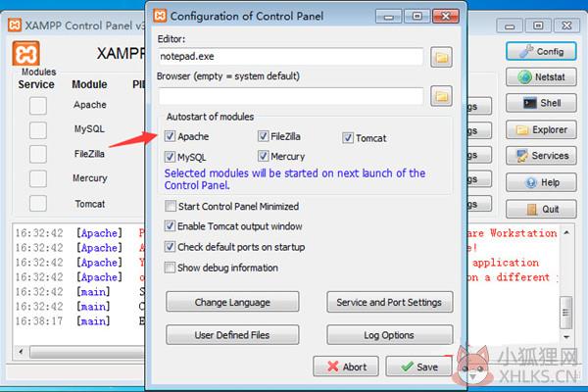This screenshot has height=392, width=588.
Task: Toggle FileZilla service checkbox in main window
Action: point(38,154)
